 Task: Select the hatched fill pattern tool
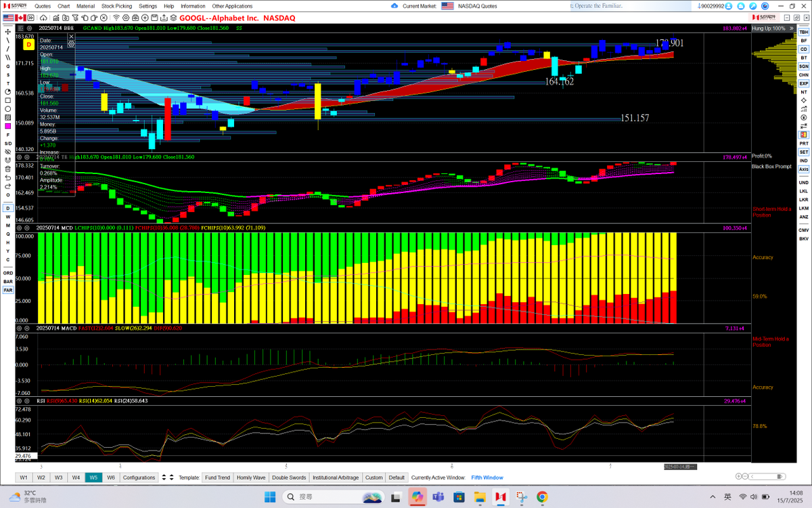(x=7, y=117)
